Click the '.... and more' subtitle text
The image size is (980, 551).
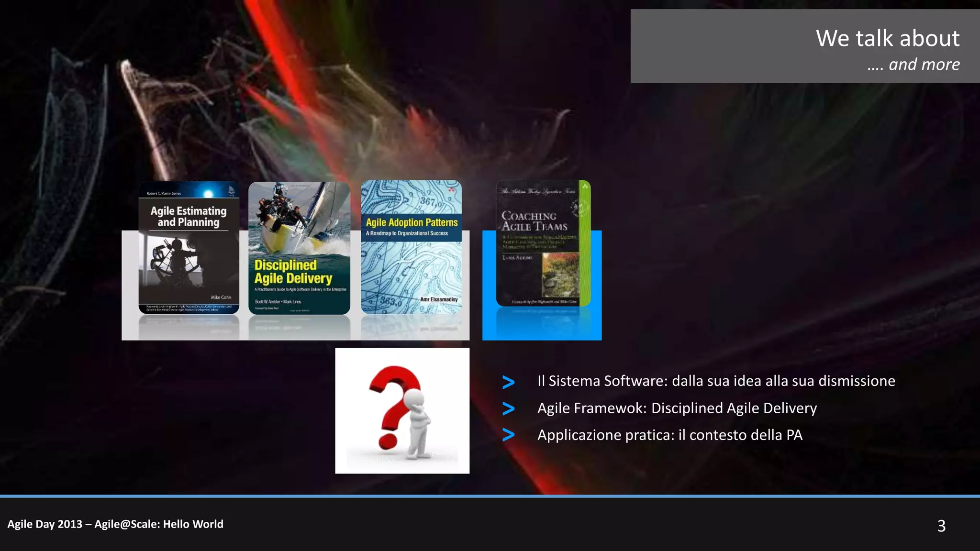click(913, 64)
